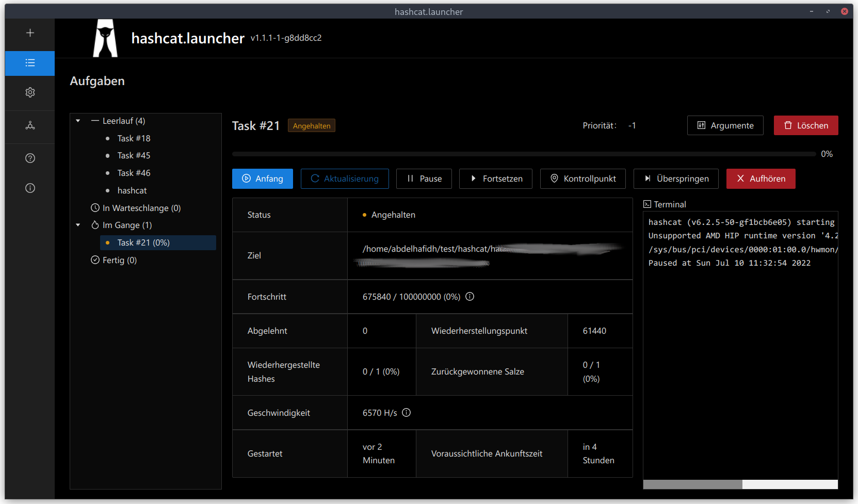
Task: Click the Überspringen skip button
Action: pyautogui.click(x=676, y=178)
